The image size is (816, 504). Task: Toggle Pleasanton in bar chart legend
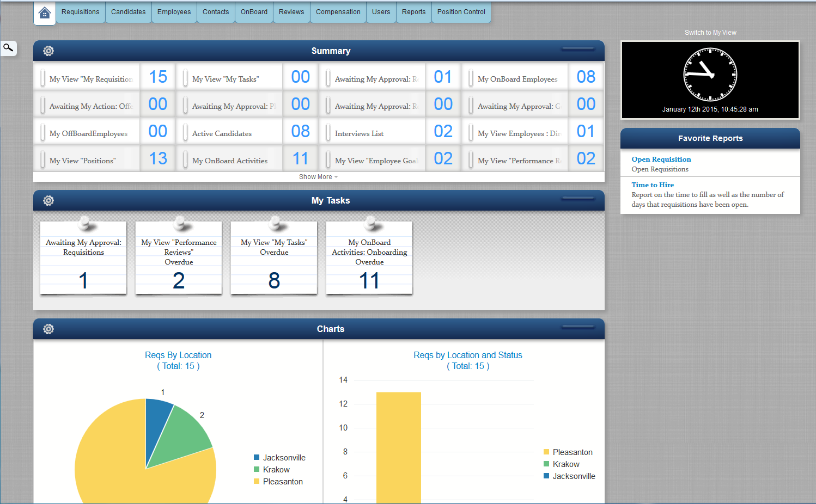568,452
